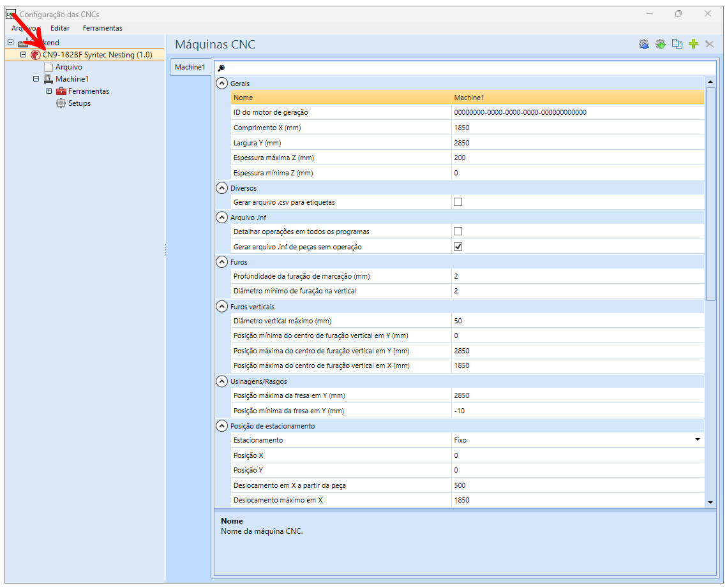Collapse the 'Posição de estacionamento' section
This screenshot has width=727, height=588.
pyautogui.click(x=222, y=426)
